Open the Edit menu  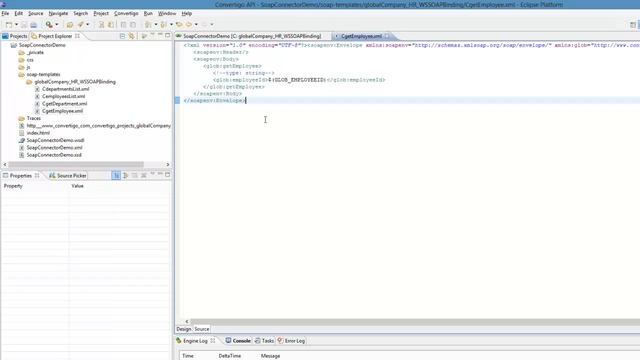click(x=18, y=13)
